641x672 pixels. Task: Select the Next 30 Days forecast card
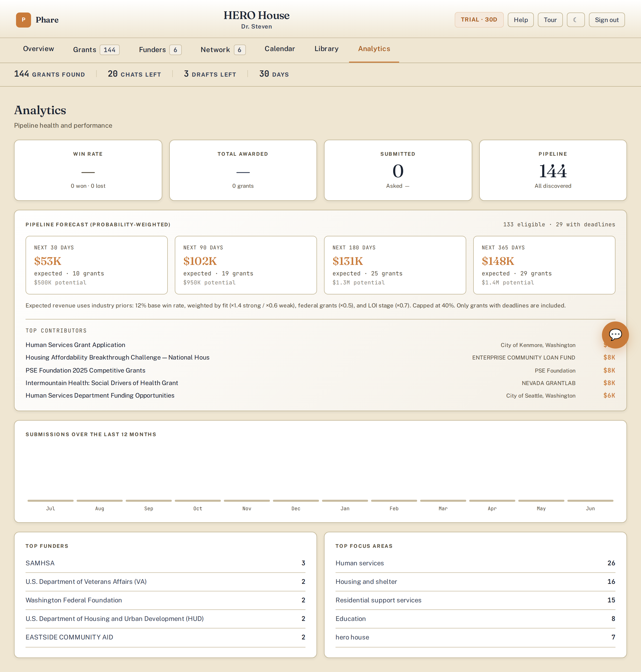pos(96,265)
